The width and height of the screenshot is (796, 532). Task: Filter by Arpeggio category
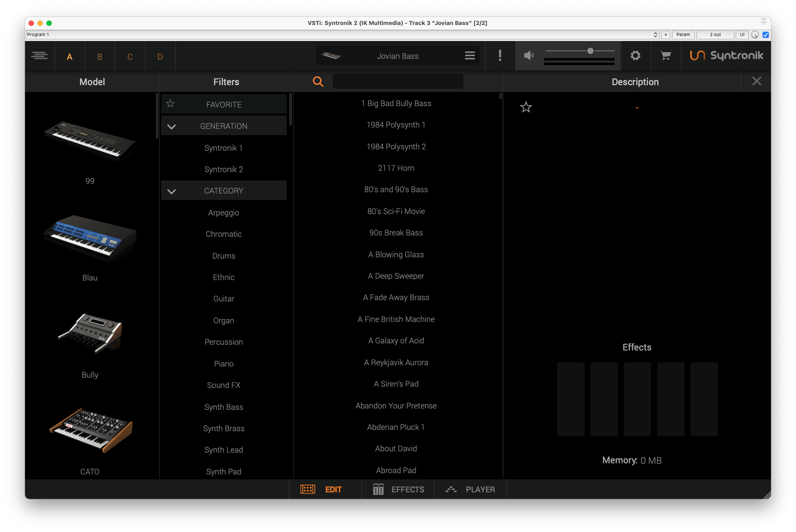(x=223, y=213)
